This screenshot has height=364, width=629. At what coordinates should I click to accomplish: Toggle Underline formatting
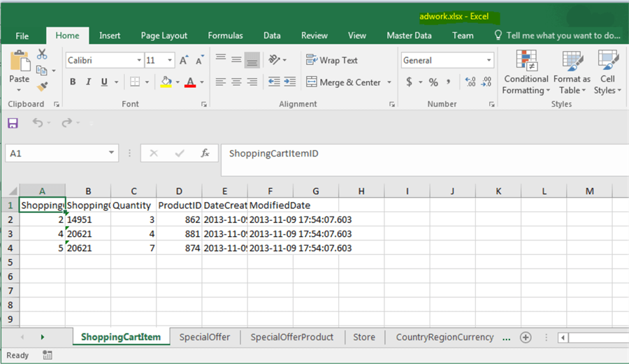coord(104,82)
